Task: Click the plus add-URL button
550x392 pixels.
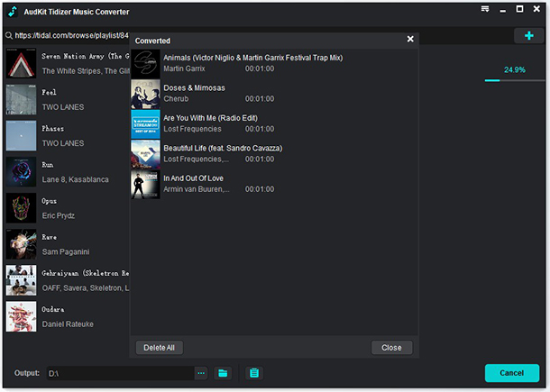Action: click(x=529, y=36)
